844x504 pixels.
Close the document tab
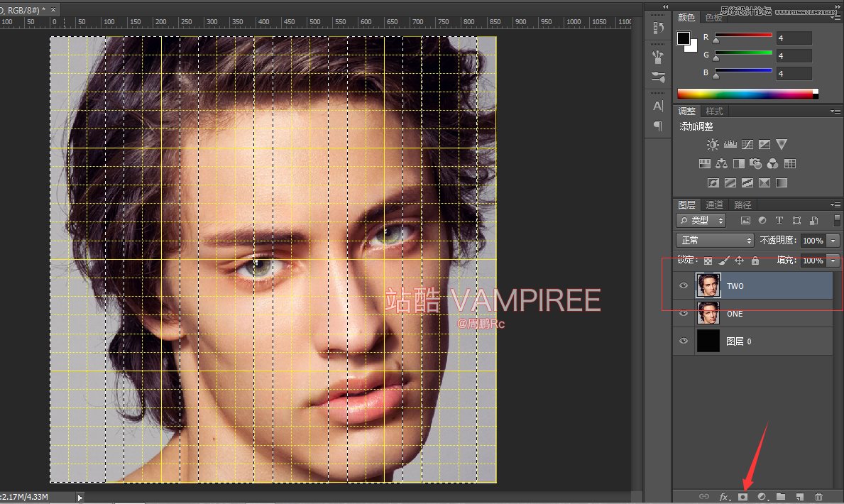point(53,9)
